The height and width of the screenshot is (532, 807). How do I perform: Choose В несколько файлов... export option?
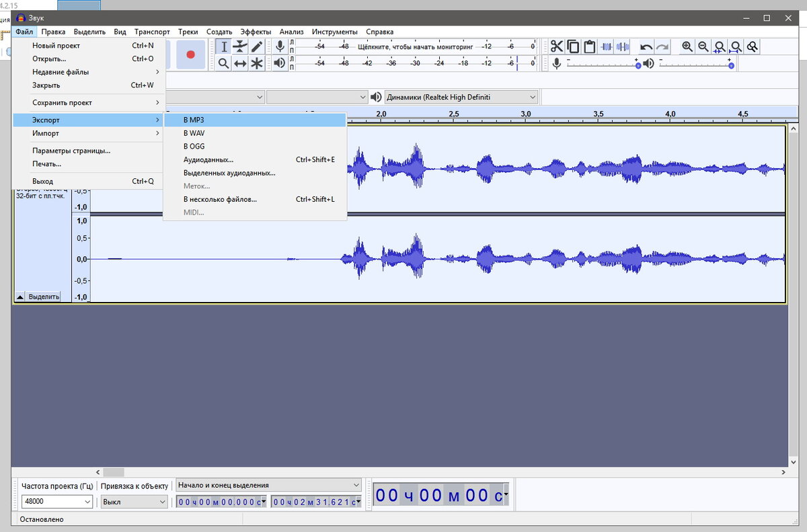255,199
